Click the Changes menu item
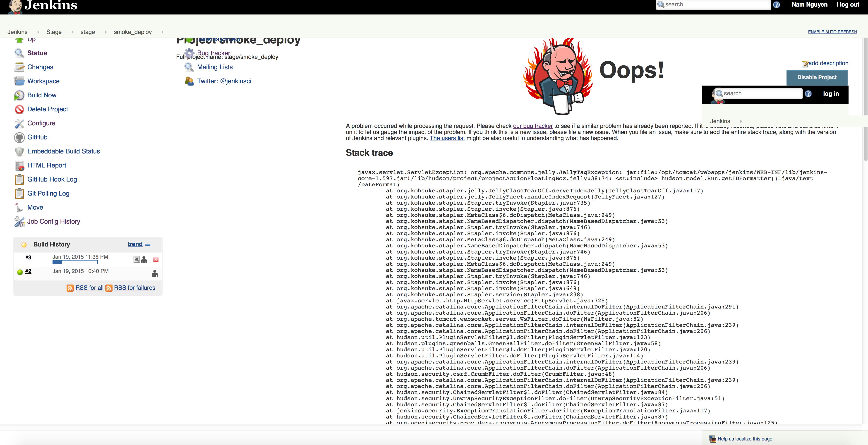Viewport: 868px width, 445px height. [40, 67]
